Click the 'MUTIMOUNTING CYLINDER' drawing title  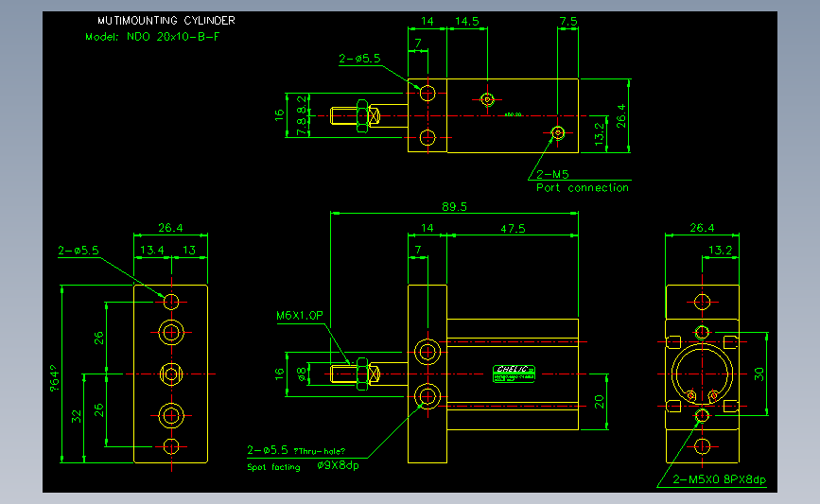pos(166,21)
